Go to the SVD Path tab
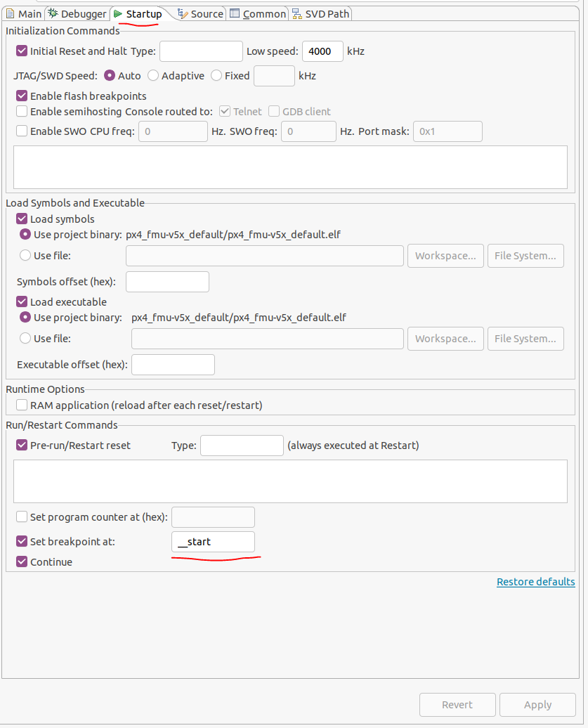This screenshot has height=728, width=588. pos(320,14)
